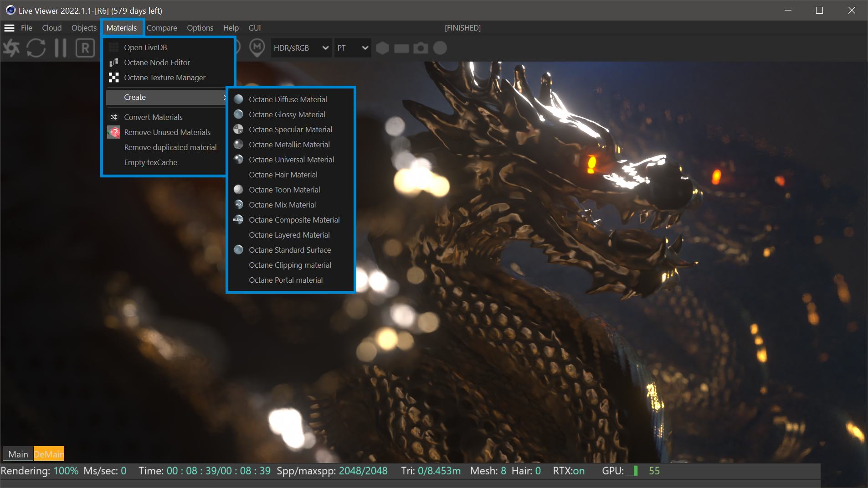
Task: Switch to the DeMain pass tab
Action: click(49, 454)
